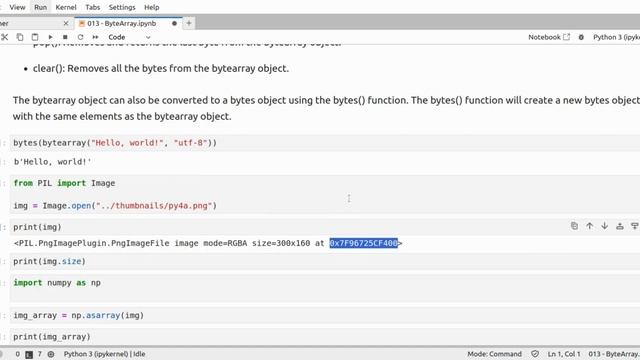640x360 pixels.
Task: Click the highlighted 0x7F96725CF400 address
Action: pos(364,243)
